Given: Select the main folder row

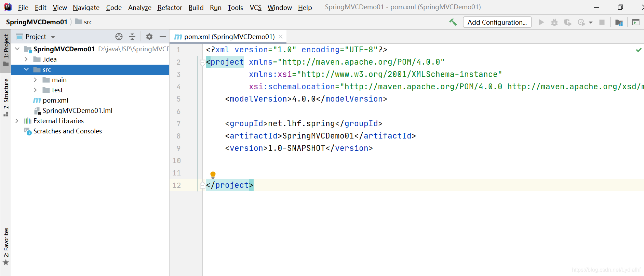Looking at the screenshot, I should pyautogui.click(x=90, y=80).
